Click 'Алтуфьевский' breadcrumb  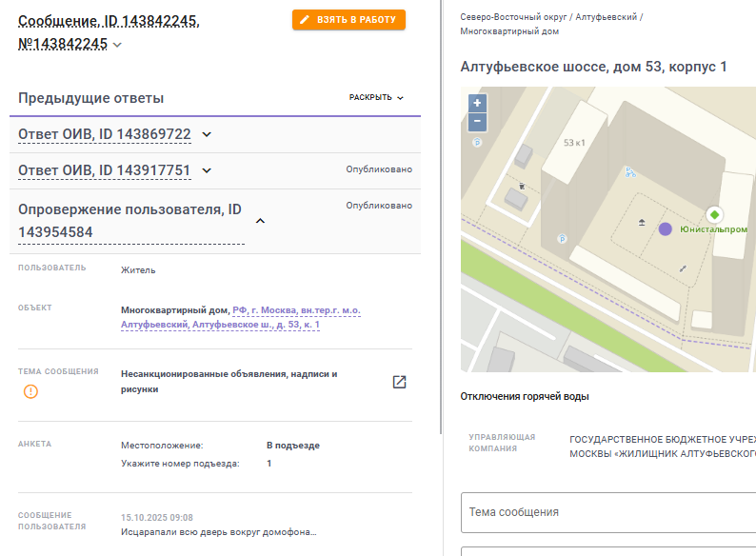click(x=607, y=17)
